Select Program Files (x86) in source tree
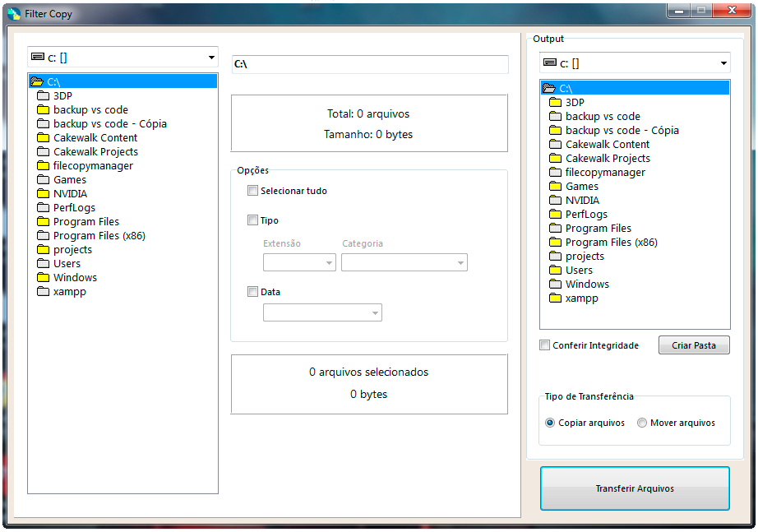This screenshot has height=532, width=758. tap(99, 235)
